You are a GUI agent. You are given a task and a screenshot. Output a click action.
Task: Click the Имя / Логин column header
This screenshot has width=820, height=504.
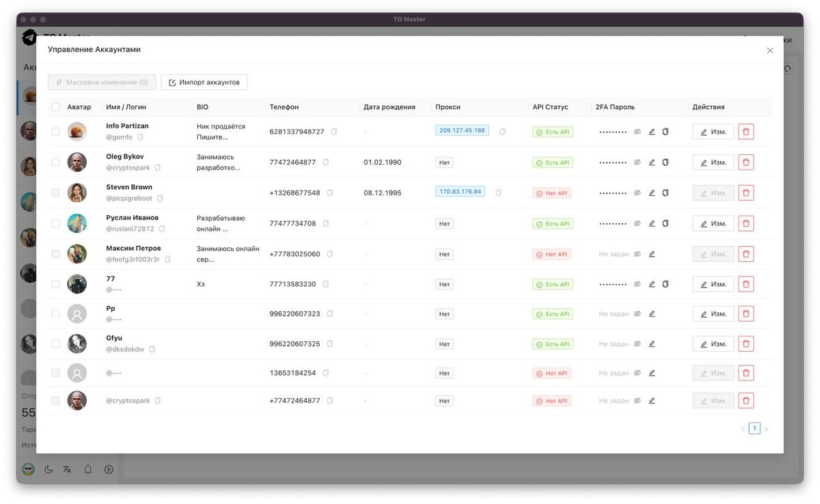point(126,107)
